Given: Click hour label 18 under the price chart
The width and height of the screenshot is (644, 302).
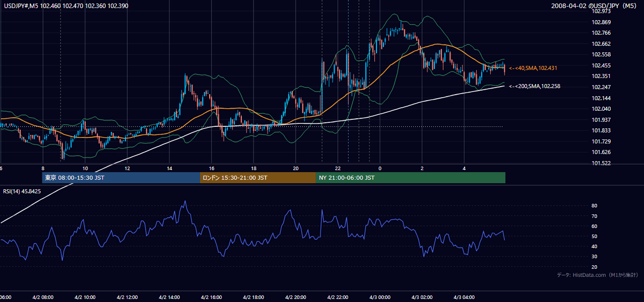Looking at the screenshot, I should (x=253, y=168).
